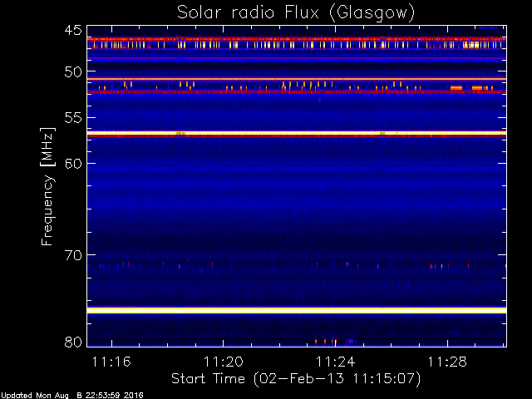This screenshot has height=399, width=532.
Task: Click the 70 frequency tick label
Action: point(73,255)
